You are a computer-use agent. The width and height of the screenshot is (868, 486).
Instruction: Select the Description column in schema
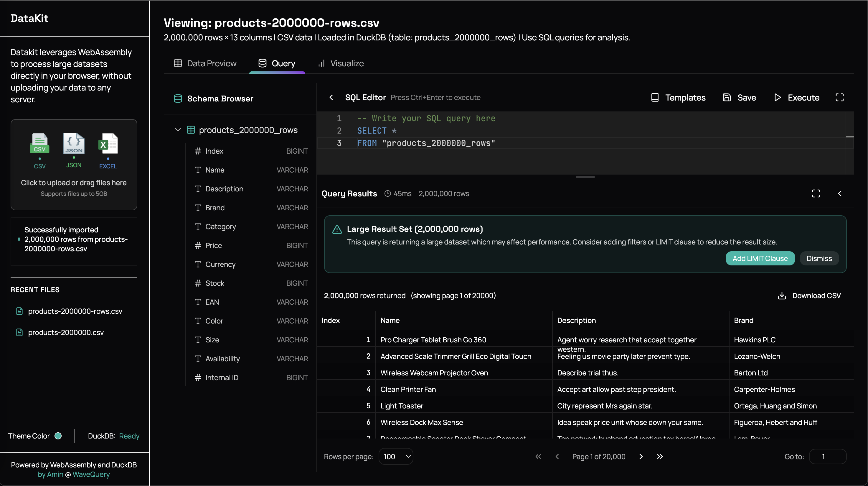click(x=251, y=189)
